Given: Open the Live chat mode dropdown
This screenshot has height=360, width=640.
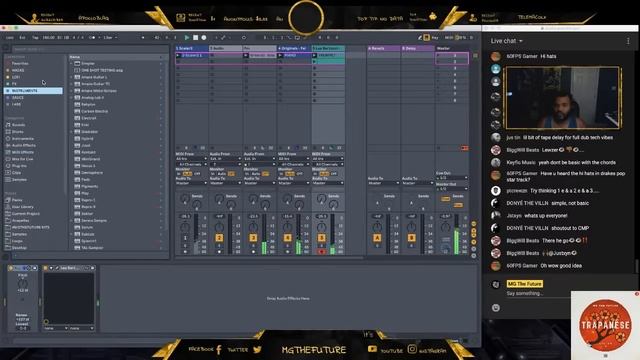Looking at the screenshot, I should click(507, 41).
